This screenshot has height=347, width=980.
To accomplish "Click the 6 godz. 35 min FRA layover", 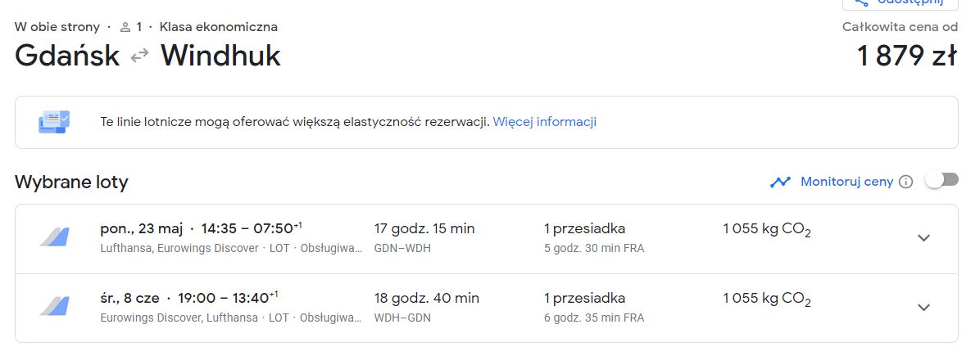I will tap(594, 318).
